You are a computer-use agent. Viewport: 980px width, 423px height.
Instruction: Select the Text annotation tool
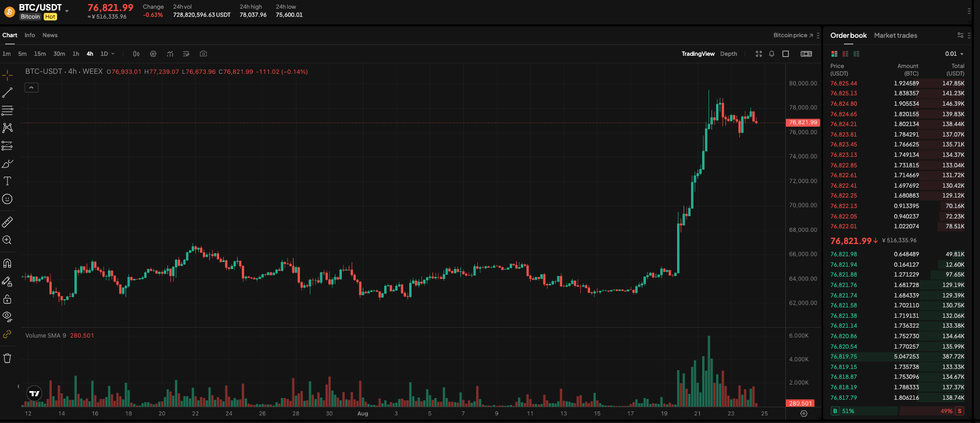coord(8,181)
